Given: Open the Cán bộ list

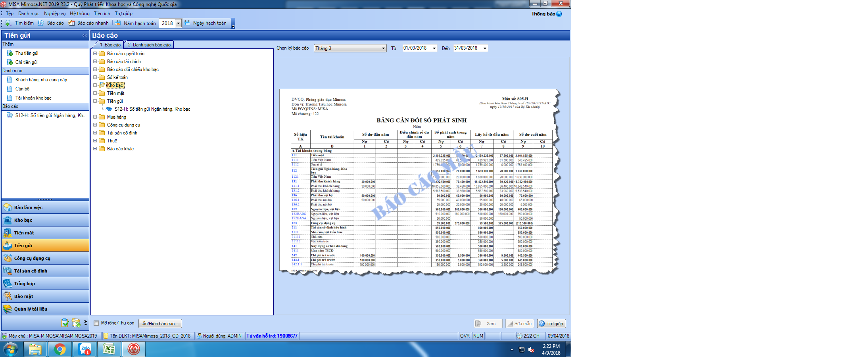Looking at the screenshot, I should click(22, 89).
